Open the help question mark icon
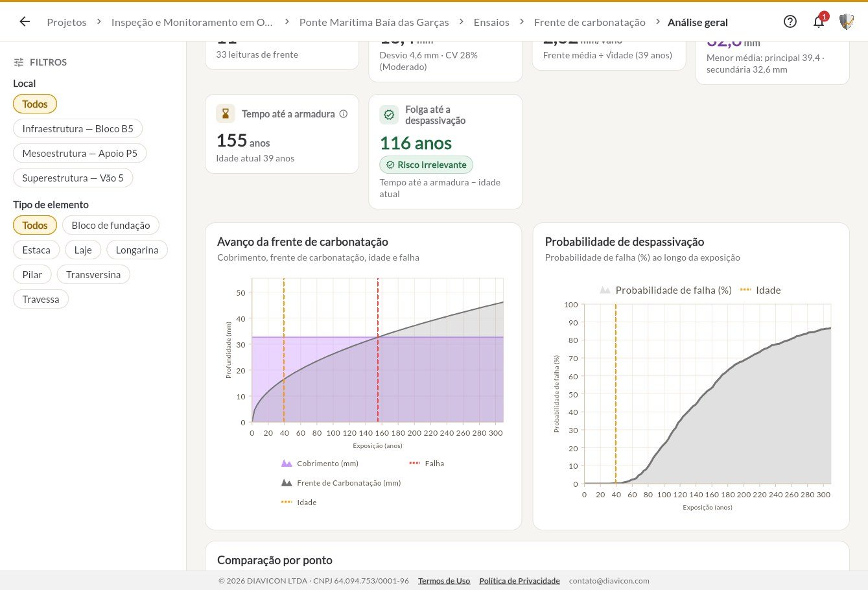Screen dimensions: 868x590 pos(790,21)
